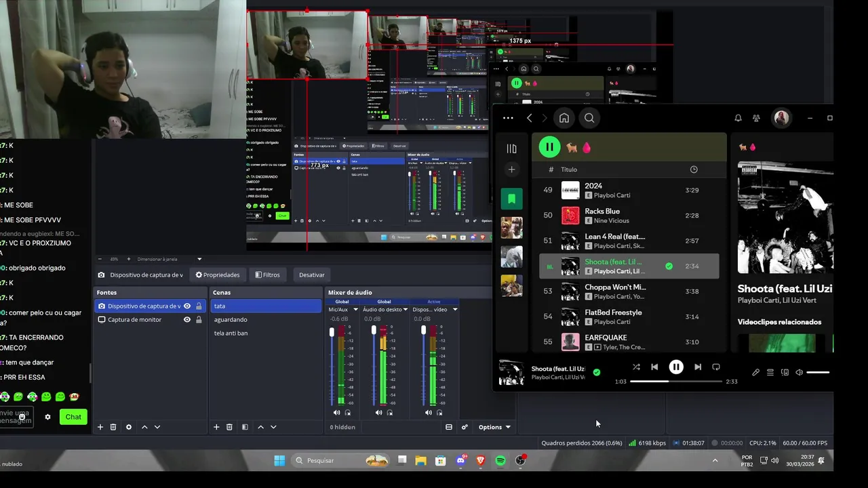The width and height of the screenshot is (868, 488).
Task: Open Spotify queue icon
Action: [x=770, y=372]
